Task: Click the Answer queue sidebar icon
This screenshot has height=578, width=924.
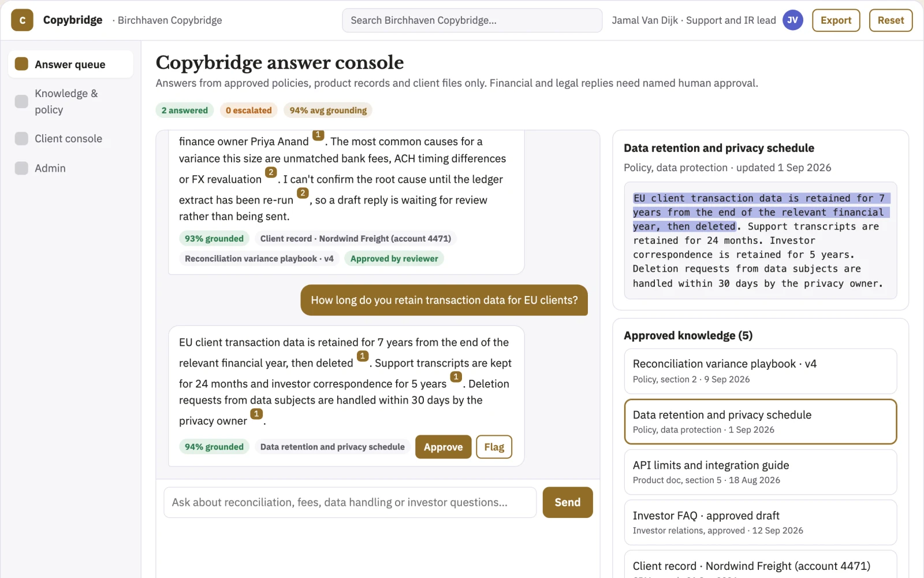Action: [x=21, y=64]
